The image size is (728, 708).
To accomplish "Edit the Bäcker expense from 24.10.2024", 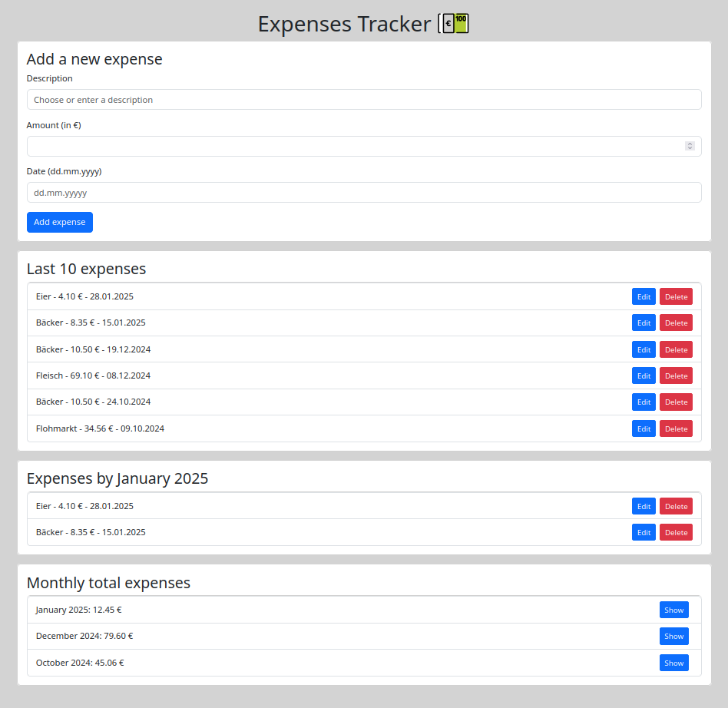I will pos(644,402).
